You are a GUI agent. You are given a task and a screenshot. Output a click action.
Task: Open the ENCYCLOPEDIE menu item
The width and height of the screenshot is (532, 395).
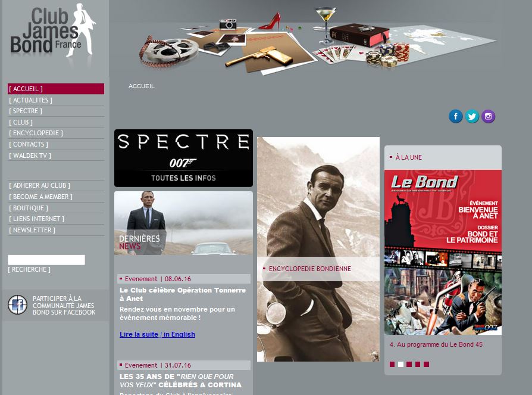point(36,133)
